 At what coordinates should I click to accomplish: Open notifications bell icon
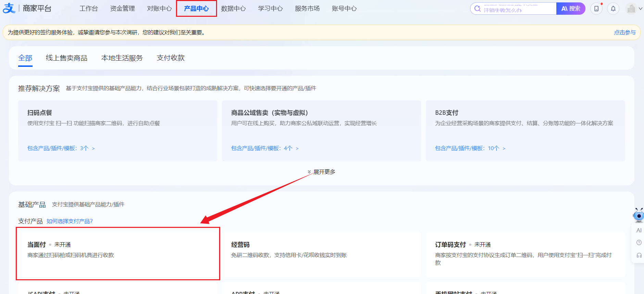[613, 9]
